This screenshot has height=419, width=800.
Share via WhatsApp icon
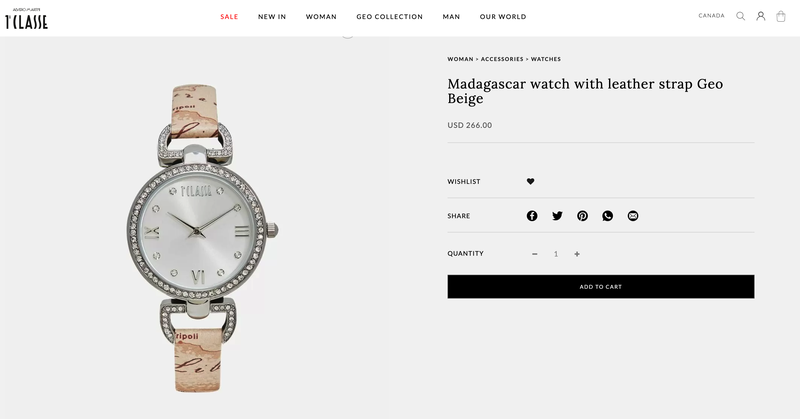coord(607,216)
